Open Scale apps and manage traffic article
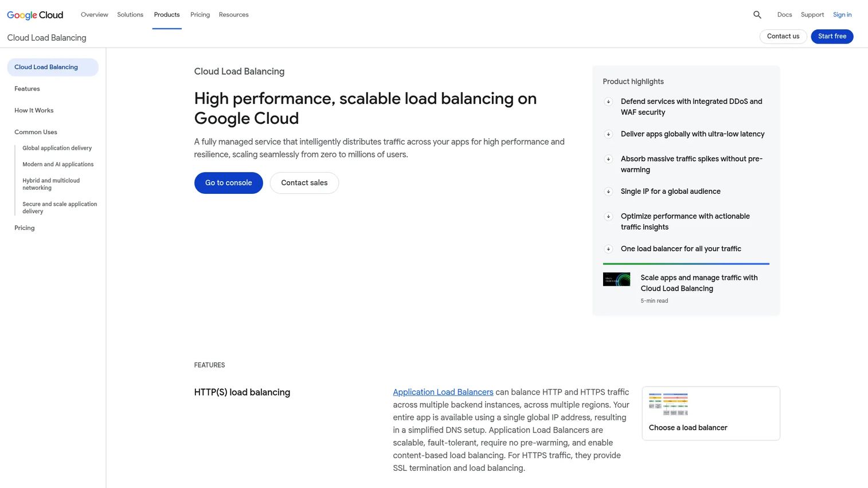 699,283
